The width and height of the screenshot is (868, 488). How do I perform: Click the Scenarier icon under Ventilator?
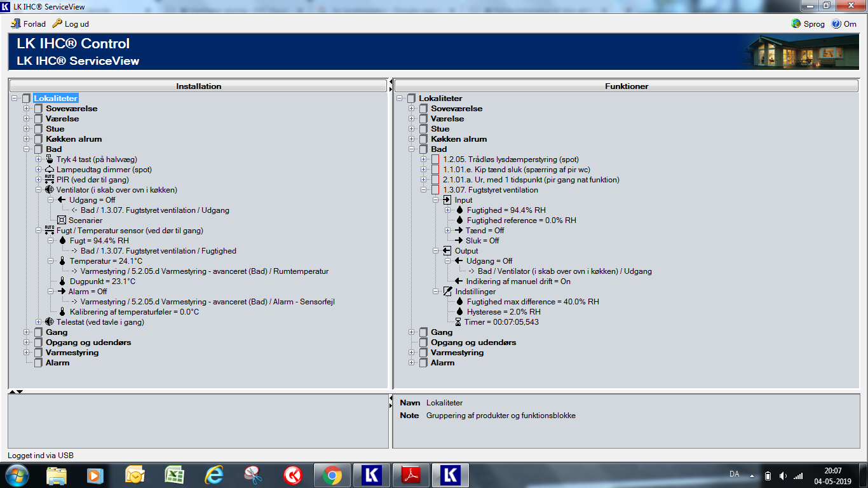pyautogui.click(x=62, y=220)
